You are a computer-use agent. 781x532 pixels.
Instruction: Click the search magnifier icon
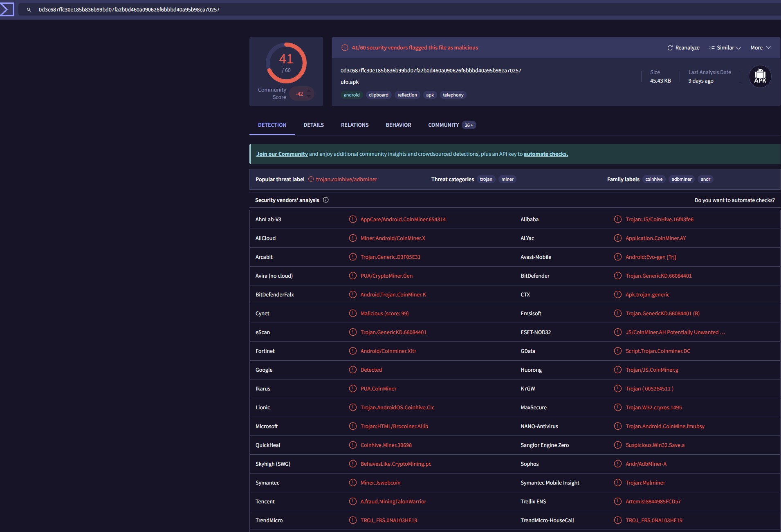click(x=29, y=9)
